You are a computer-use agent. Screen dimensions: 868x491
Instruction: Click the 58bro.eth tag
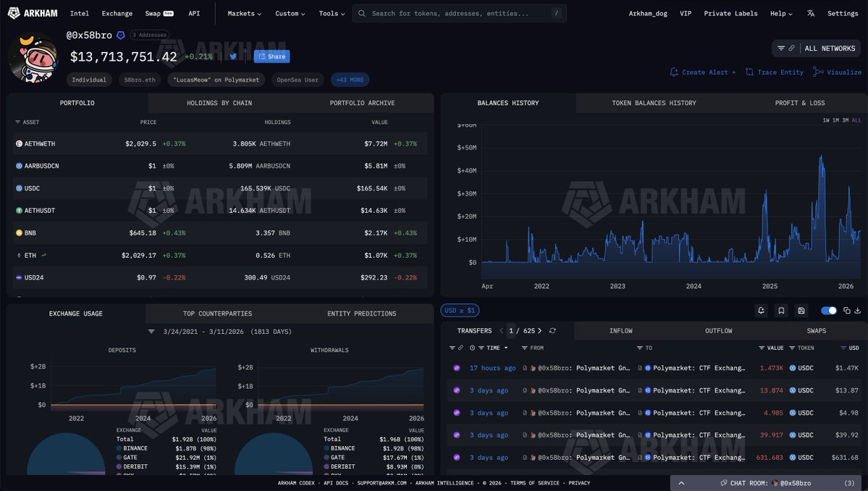coord(140,80)
